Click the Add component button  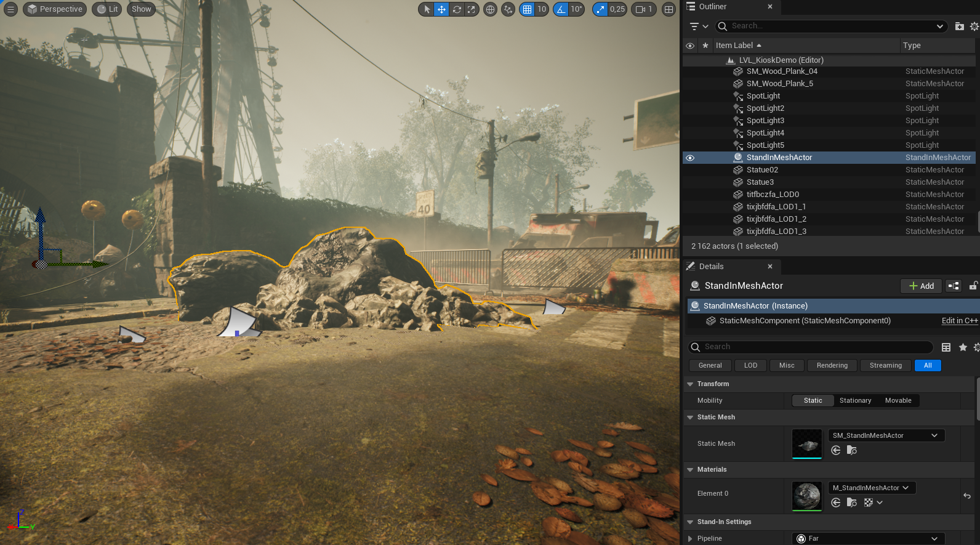[921, 286]
